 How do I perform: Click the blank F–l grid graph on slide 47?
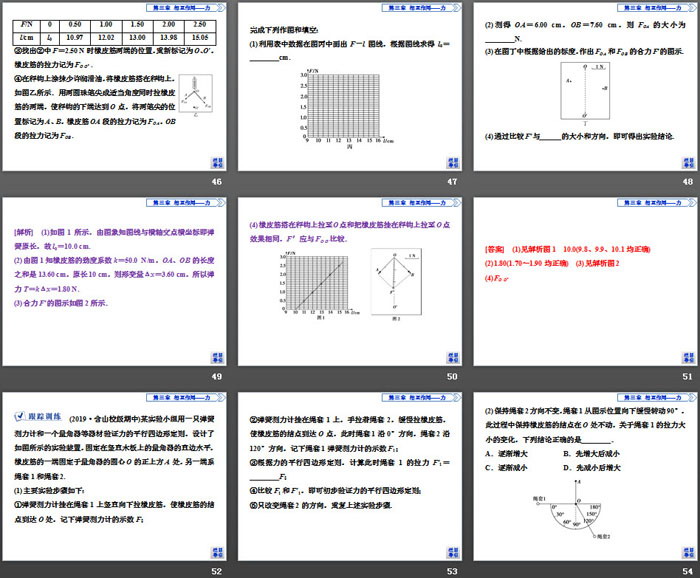(x=346, y=110)
